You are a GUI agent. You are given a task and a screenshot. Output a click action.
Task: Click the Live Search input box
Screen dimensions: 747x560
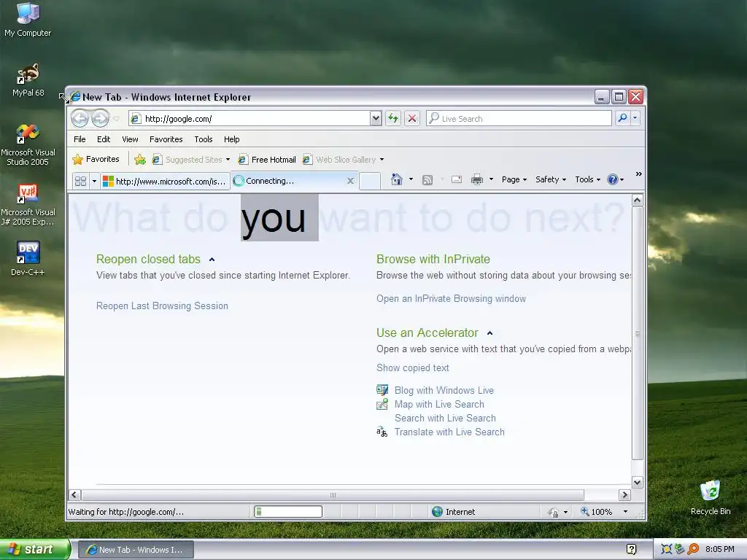tap(519, 119)
